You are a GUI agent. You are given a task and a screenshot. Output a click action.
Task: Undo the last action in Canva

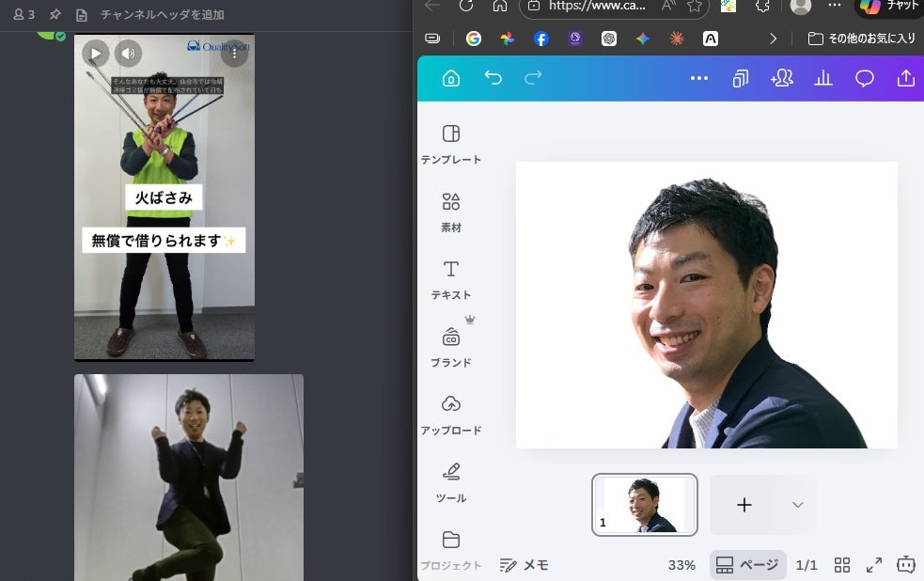click(x=493, y=79)
